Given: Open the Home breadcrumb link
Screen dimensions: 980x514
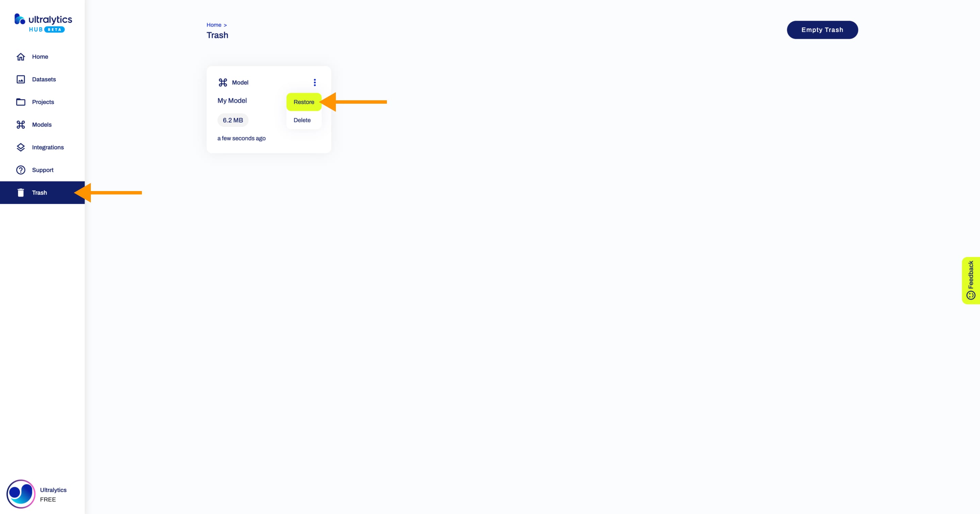Looking at the screenshot, I should pos(214,24).
